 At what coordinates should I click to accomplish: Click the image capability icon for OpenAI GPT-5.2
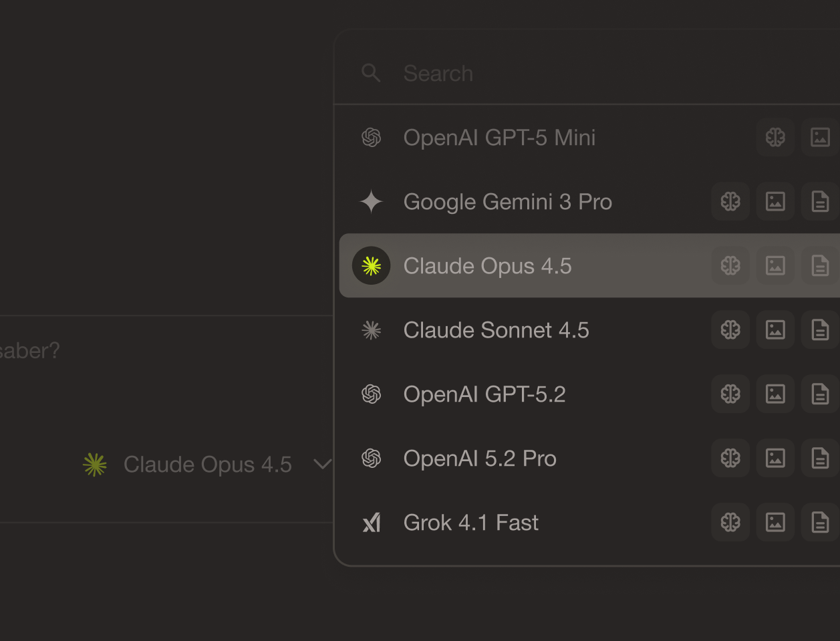click(x=775, y=394)
